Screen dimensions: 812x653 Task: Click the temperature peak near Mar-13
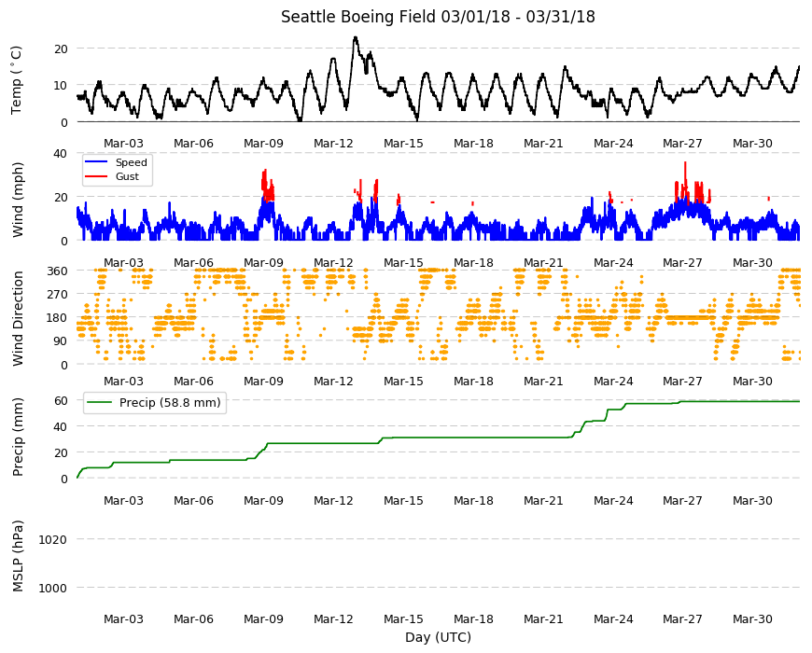(356, 37)
